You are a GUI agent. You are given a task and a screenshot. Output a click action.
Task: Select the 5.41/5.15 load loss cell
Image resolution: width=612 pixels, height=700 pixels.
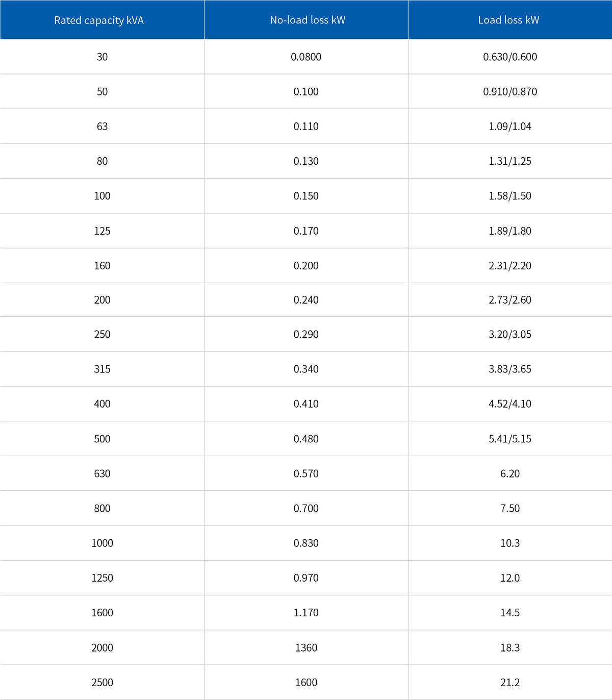pos(510,439)
